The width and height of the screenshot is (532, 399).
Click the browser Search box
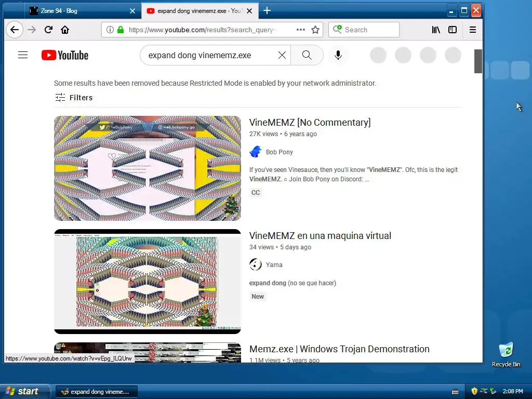point(364,30)
